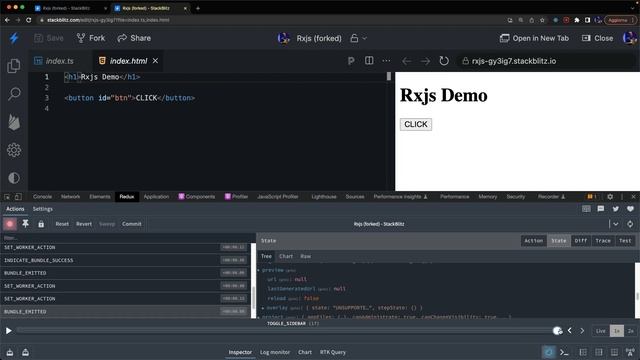640x360 pixels.
Task: Open the Sources devtools tab
Action: coord(355,197)
